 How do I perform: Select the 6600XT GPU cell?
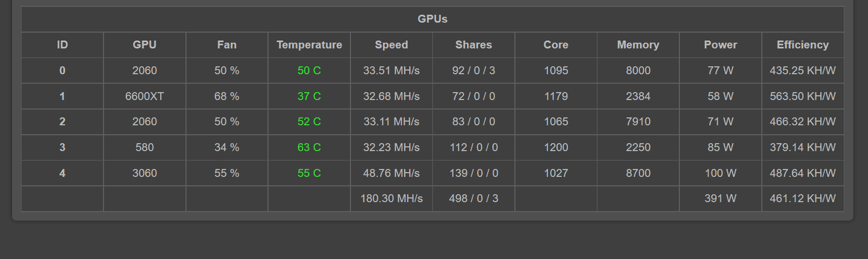[144, 96]
